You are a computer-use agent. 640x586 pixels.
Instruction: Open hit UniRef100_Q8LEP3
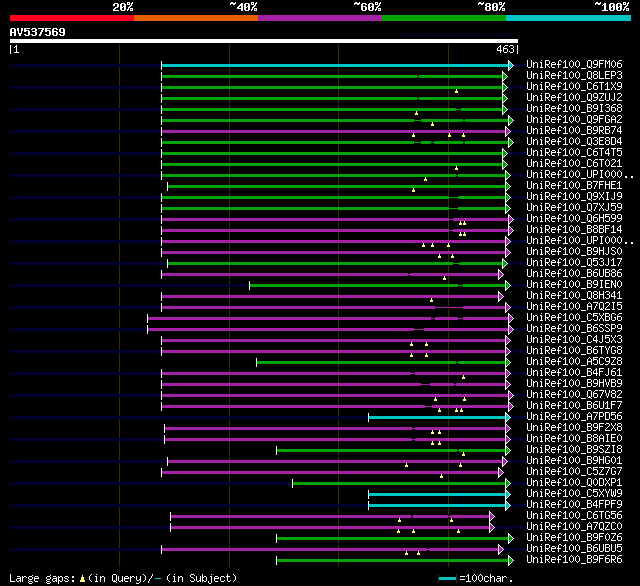tap(574, 75)
